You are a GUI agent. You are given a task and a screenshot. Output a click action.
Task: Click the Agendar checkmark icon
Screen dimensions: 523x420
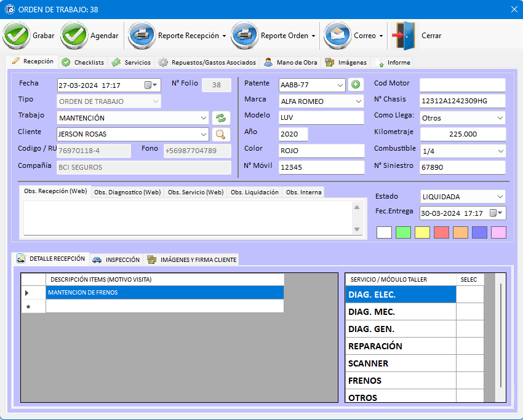coord(74,36)
